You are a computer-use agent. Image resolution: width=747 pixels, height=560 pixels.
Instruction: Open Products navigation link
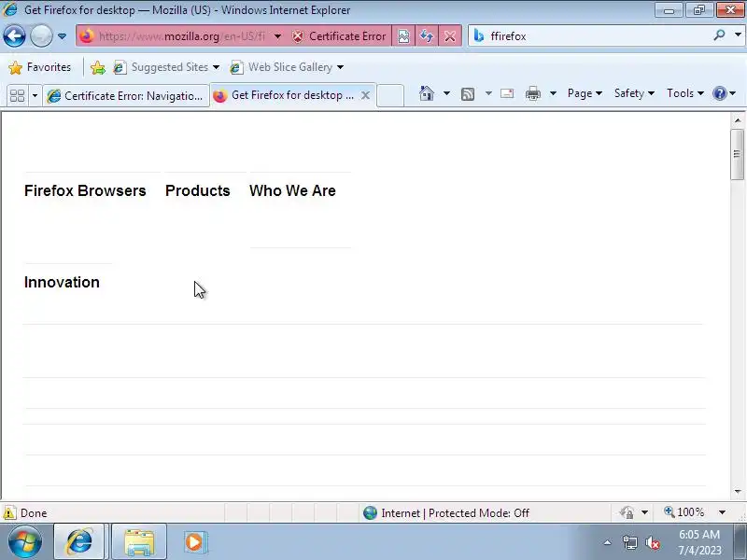[x=198, y=190]
